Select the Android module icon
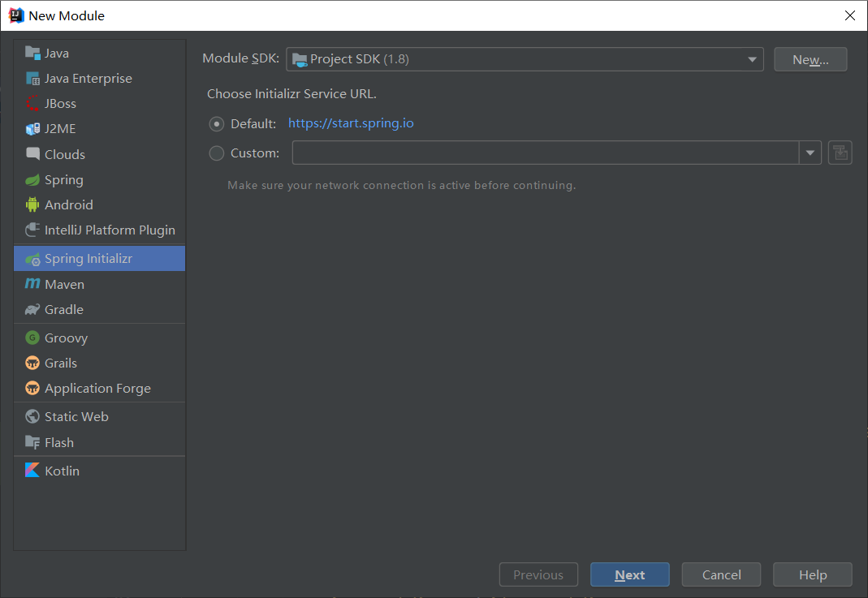This screenshot has width=868, height=598. 33,204
